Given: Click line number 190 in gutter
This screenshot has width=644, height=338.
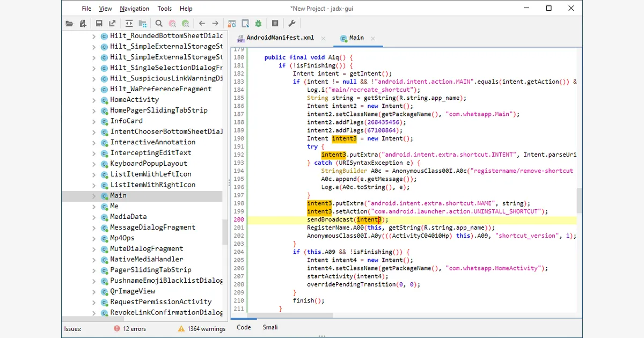Looking at the screenshot, I should point(239,138).
